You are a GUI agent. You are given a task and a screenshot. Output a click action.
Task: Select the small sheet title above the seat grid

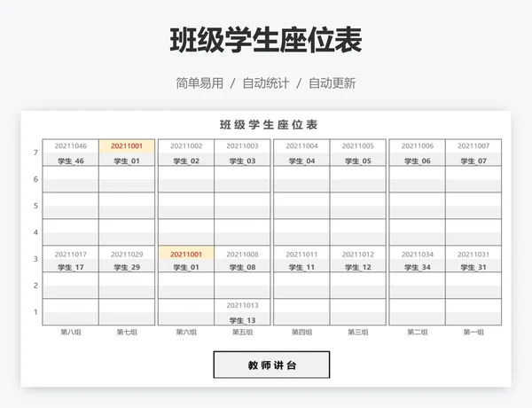pyautogui.click(x=269, y=125)
